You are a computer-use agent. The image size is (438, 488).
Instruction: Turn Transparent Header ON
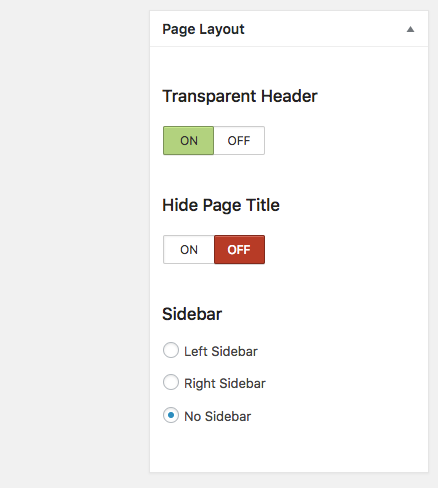[x=188, y=140]
